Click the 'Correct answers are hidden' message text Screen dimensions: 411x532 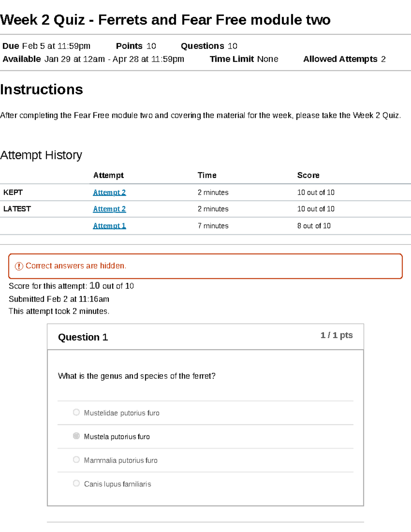pyautogui.click(x=76, y=266)
